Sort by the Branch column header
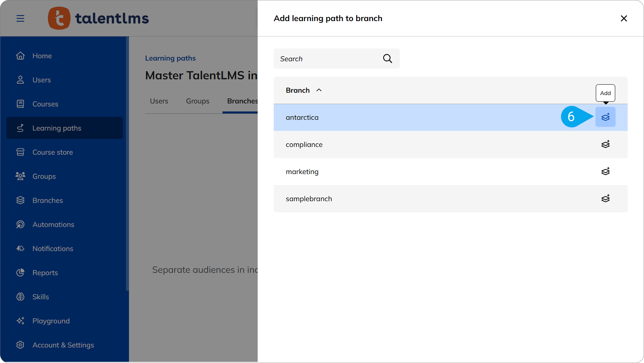Screen dimensions: 644x363 point(304,90)
